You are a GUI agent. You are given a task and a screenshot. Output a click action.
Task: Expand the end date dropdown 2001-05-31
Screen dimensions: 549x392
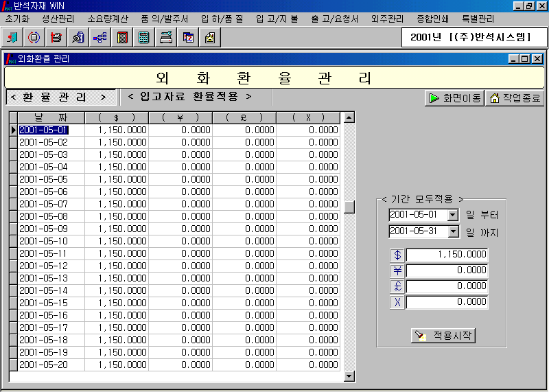click(452, 232)
